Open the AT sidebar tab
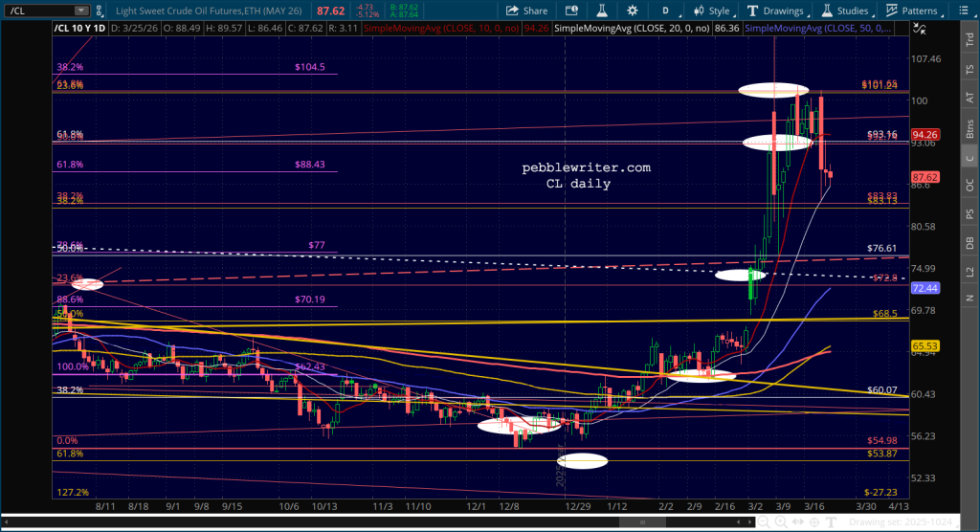Image resolution: width=980 pixels, height=532 pixels. (969, 98)
